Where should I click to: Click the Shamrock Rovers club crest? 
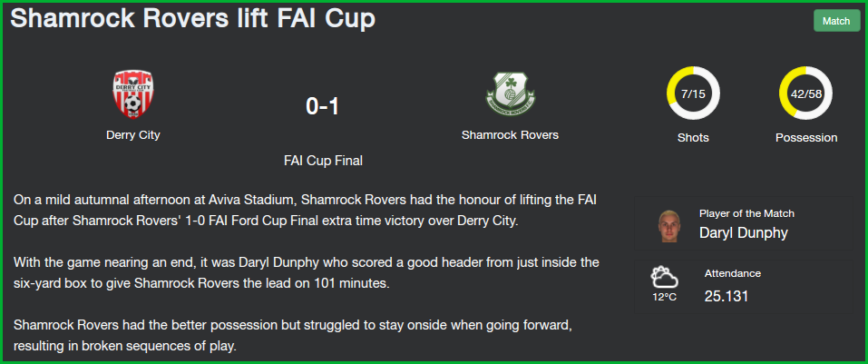[510, 94]
